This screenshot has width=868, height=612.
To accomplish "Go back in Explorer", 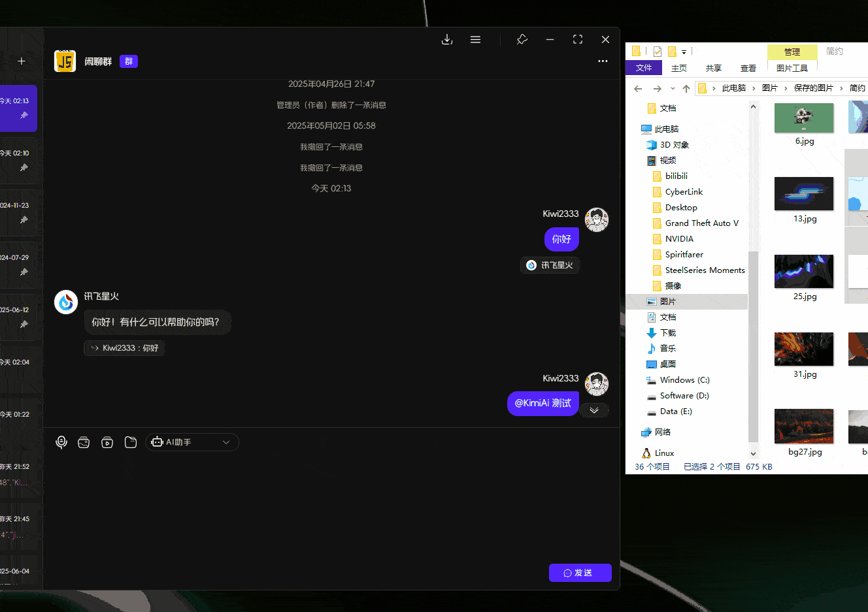I will [638, 88].
